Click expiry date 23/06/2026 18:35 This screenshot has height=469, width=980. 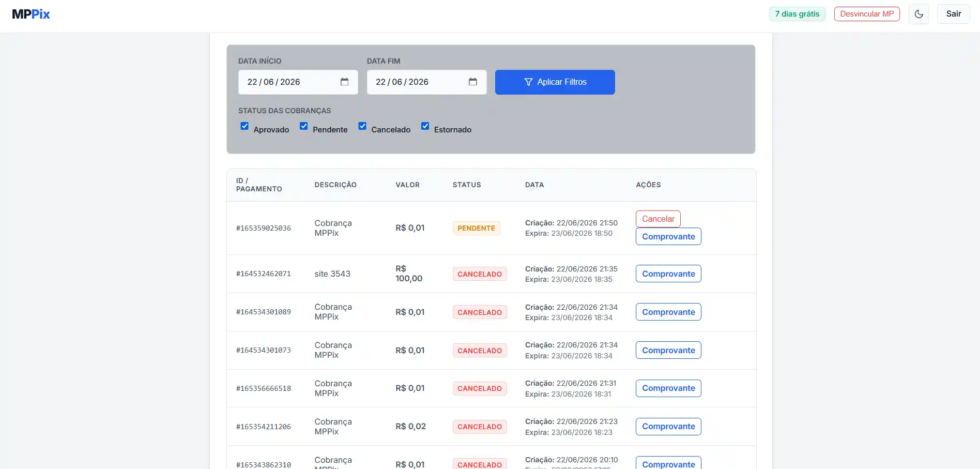(x=581, y=279)
